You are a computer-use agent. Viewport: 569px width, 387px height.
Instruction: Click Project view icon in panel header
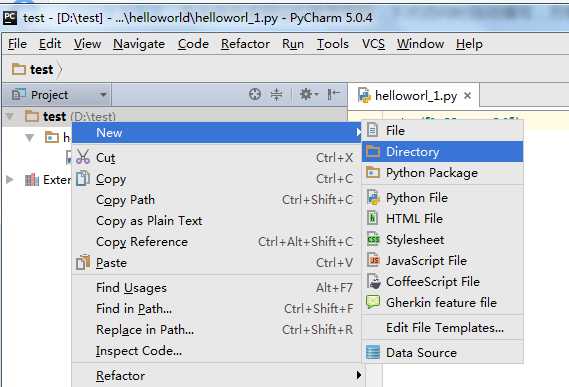pos(19,95)
